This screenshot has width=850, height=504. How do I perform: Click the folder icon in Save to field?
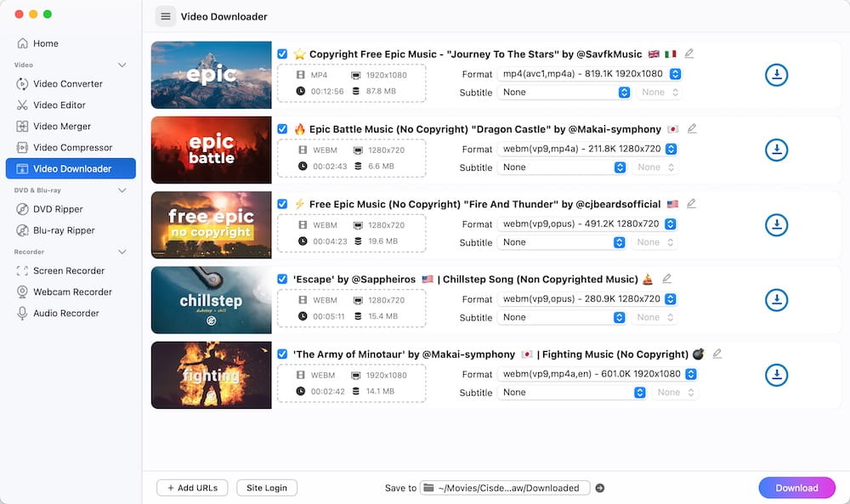click(x=428, y=488)
